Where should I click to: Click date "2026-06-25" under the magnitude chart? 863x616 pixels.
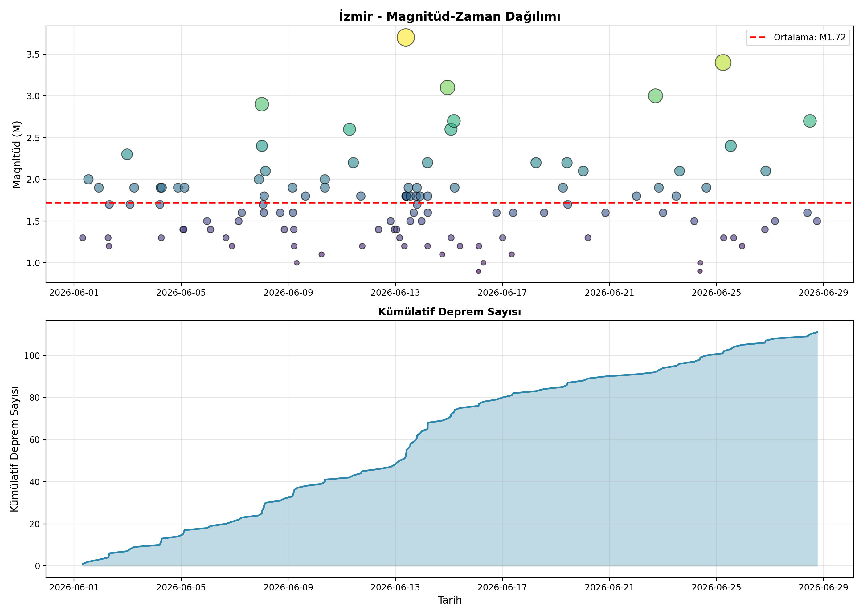coord(717,293)
